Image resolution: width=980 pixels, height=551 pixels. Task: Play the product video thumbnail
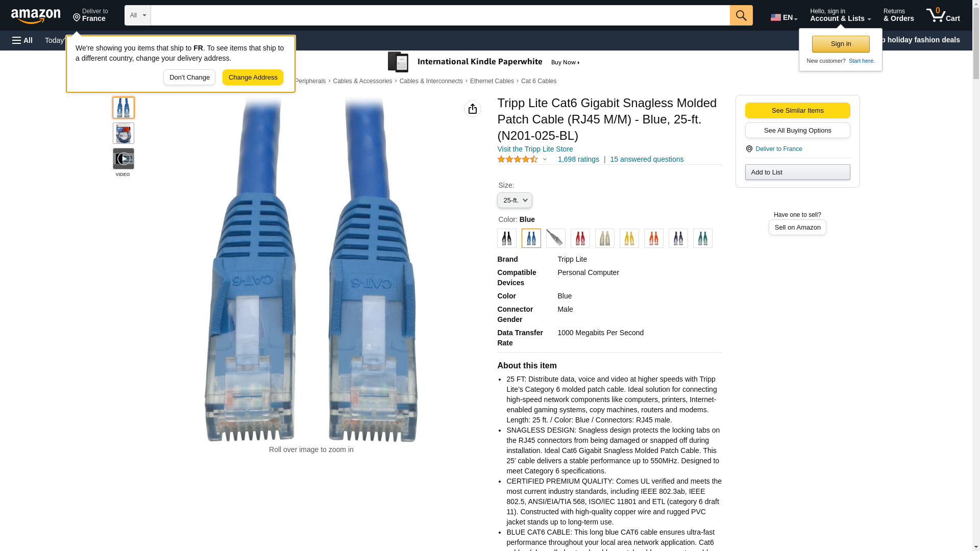click(x=123, y=159)
